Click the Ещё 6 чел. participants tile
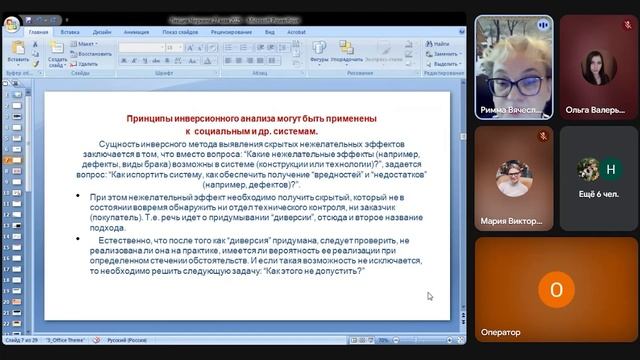The image size is (640, 360). (x=599, y=178)
